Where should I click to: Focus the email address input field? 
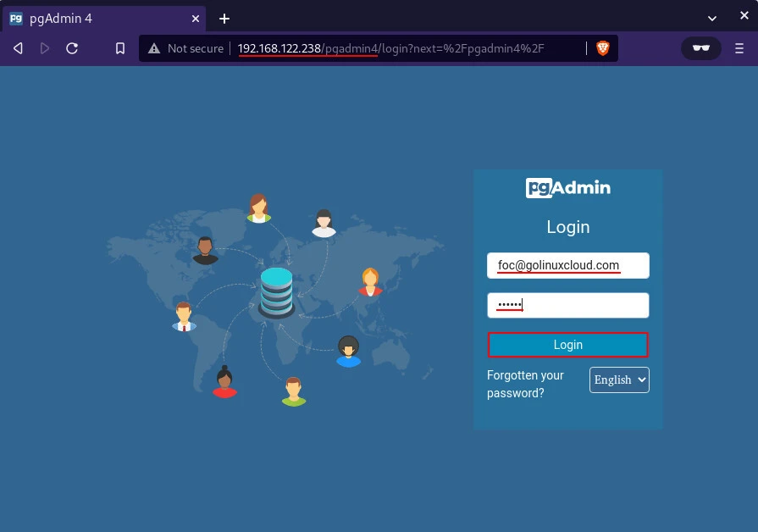pos(567,265)
